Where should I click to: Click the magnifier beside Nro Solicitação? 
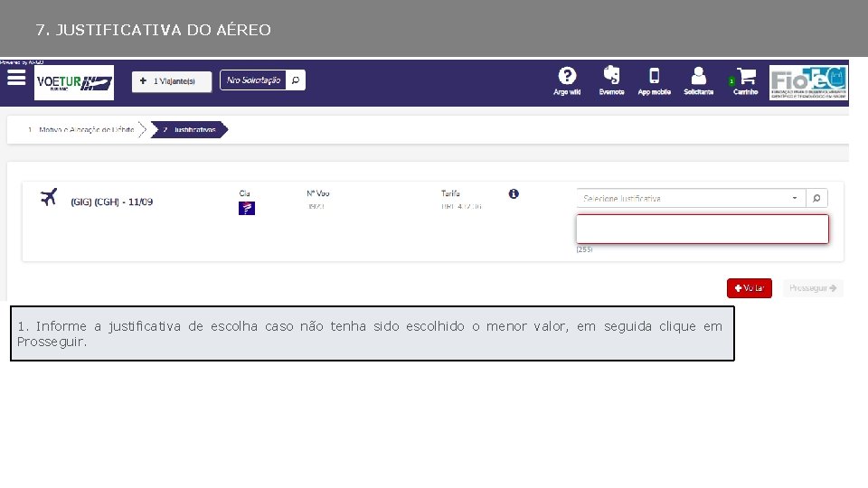pos(296,80)
